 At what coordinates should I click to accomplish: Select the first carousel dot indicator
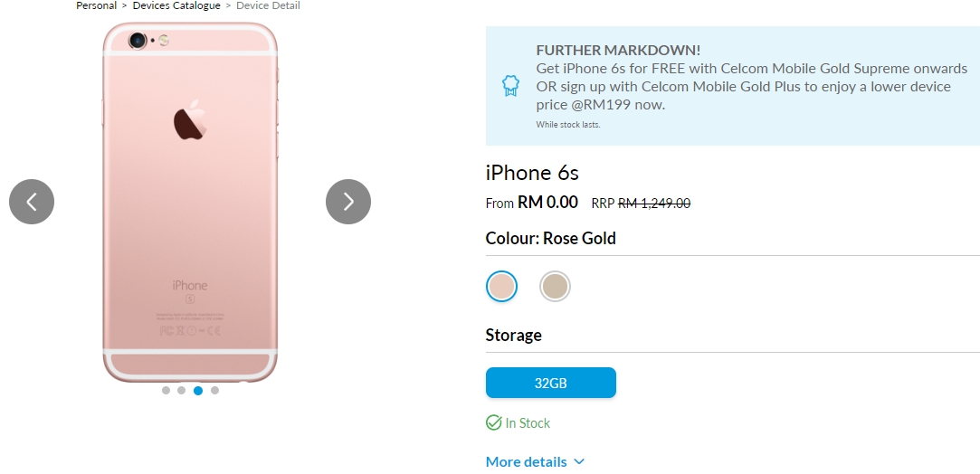(166, 391)
